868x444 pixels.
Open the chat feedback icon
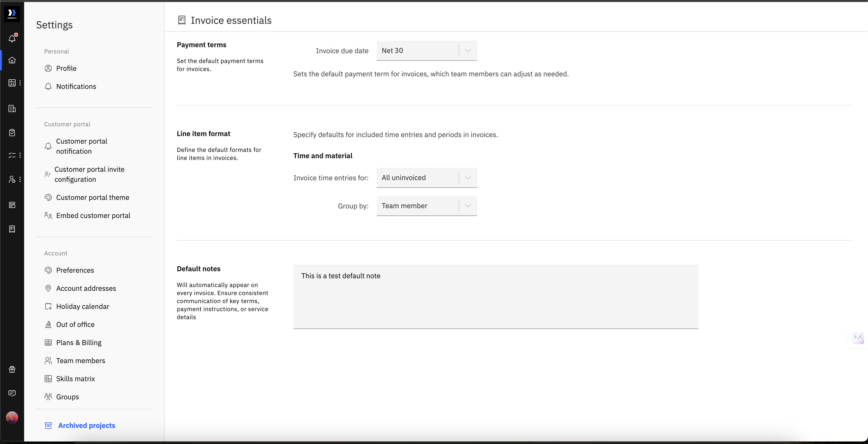coord(12,393)
